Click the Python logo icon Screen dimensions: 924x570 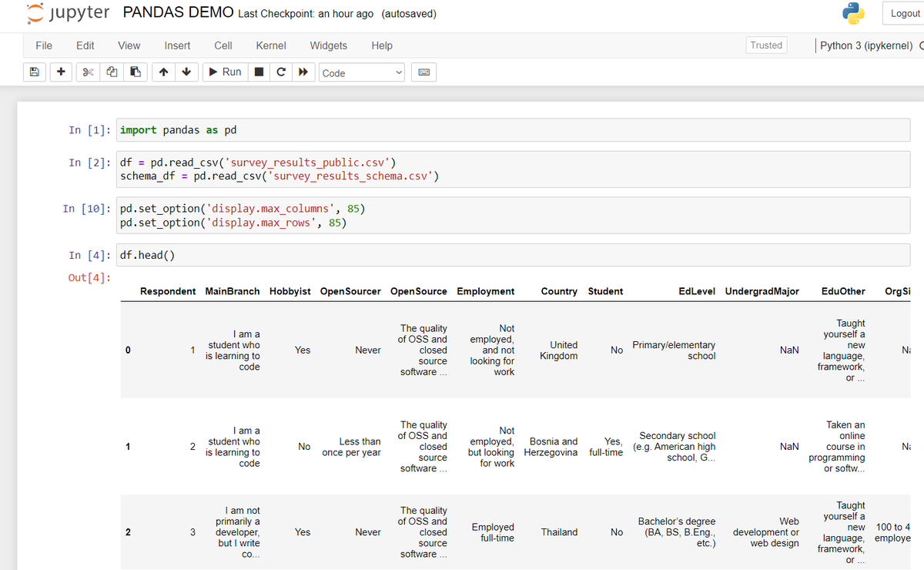(x=853, y=14)
